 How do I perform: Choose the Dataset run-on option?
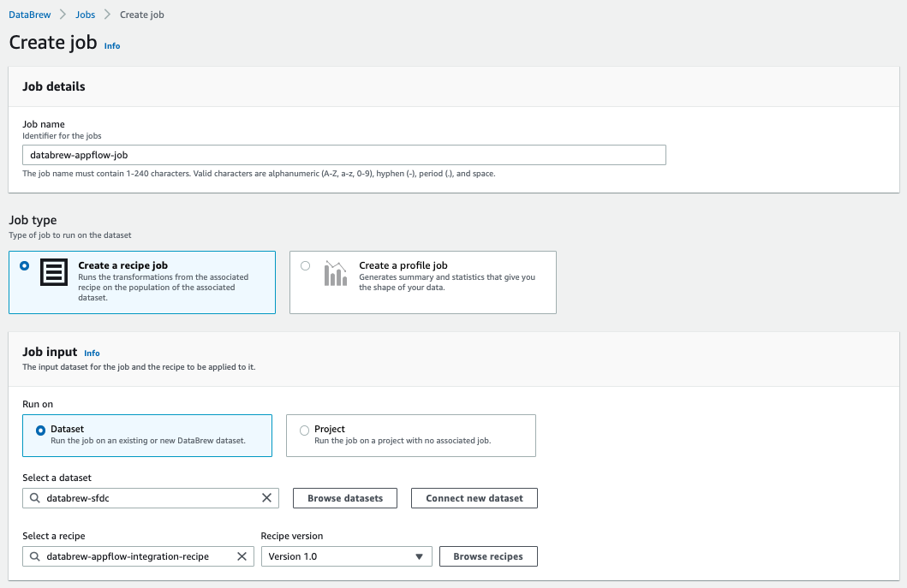coord(40,431)
